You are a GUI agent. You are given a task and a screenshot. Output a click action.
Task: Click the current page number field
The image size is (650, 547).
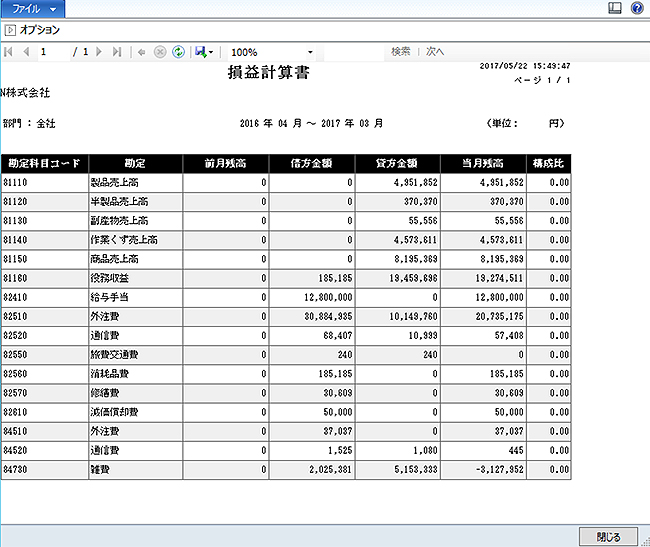(53, 51)
